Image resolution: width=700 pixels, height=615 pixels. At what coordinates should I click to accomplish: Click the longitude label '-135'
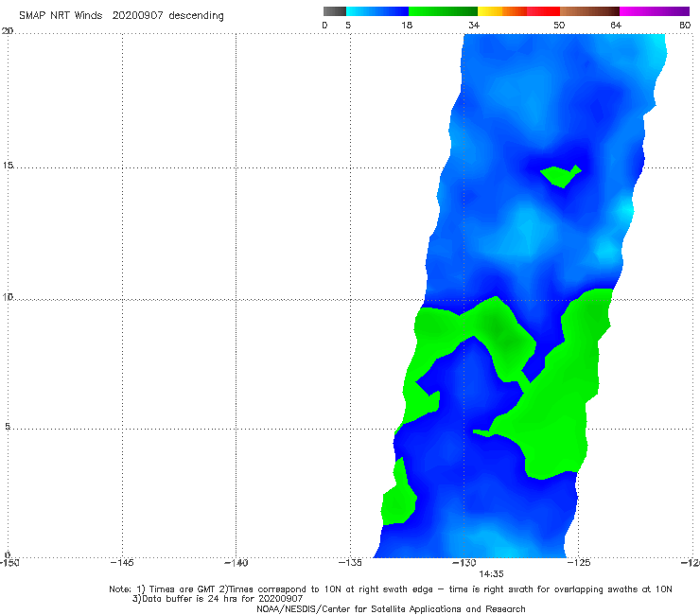(350, 563)
